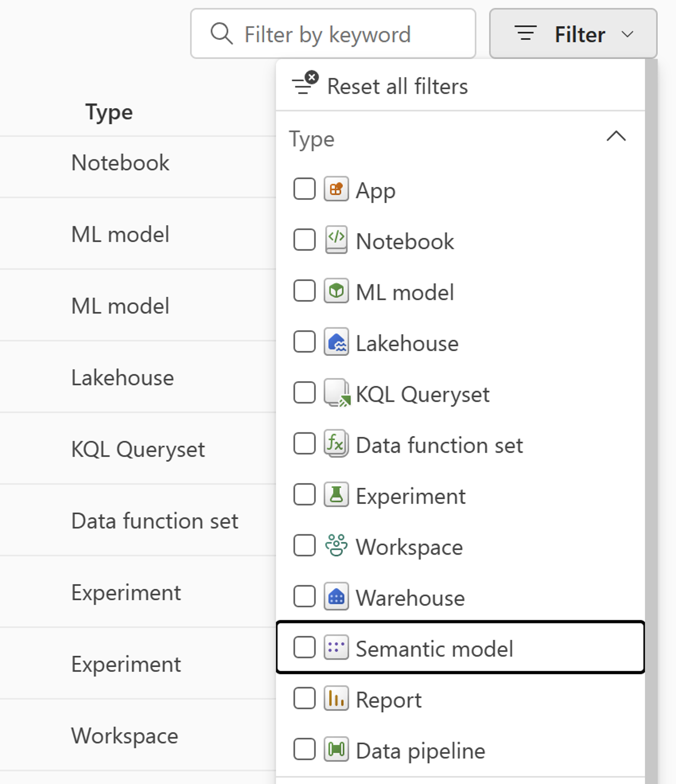Click the Workspace people icon
Image resolution: width=676 pixels, height=784 pixels.
[336, 545]
